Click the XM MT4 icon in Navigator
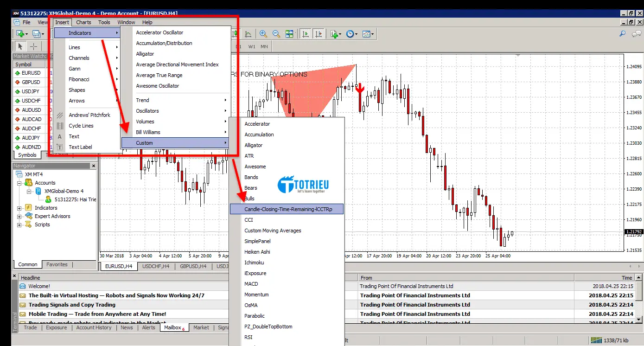 (x=19, y=174)
